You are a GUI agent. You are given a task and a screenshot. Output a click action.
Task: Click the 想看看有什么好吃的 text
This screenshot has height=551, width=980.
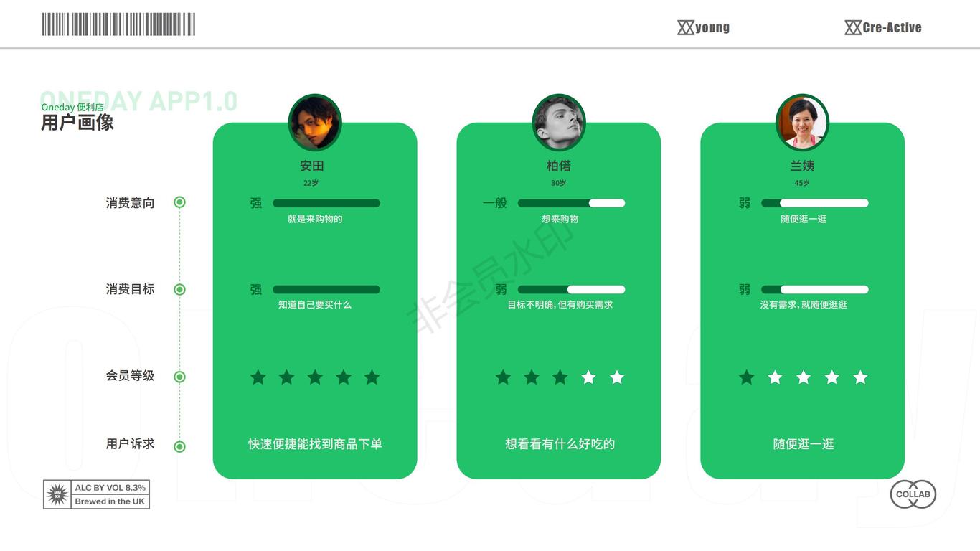[x=560, y=444]
